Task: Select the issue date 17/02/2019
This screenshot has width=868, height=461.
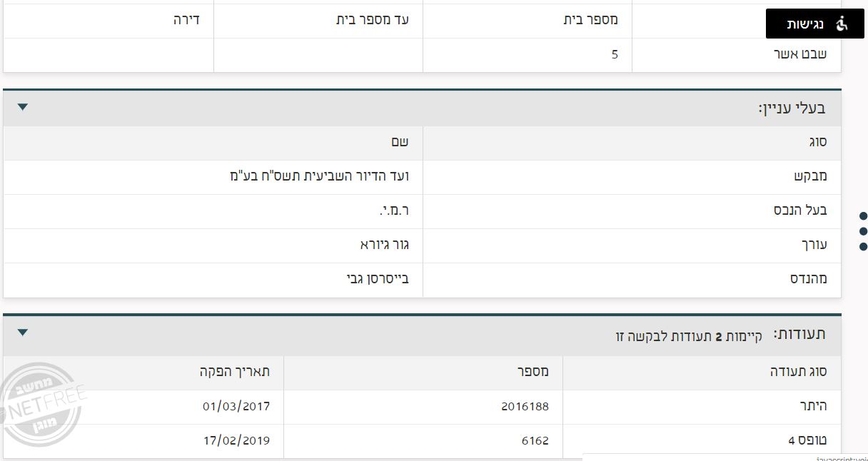Action: [x=235, y=440]
